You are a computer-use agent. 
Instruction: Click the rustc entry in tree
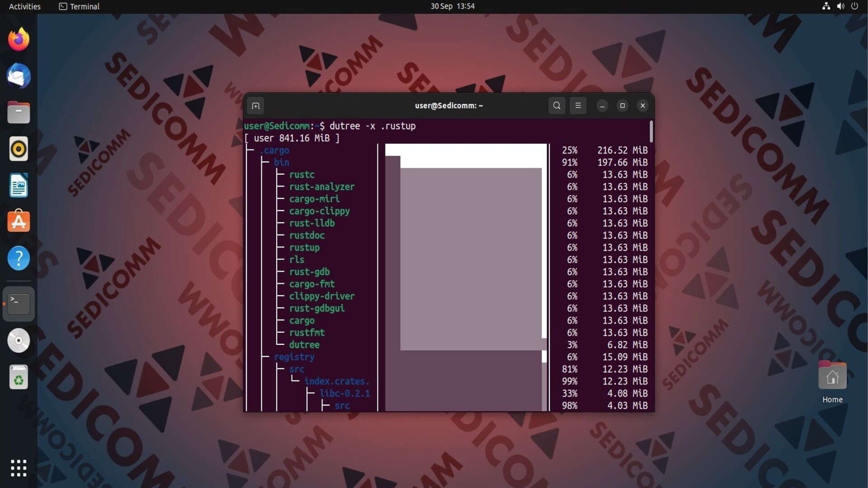point(302,174)
